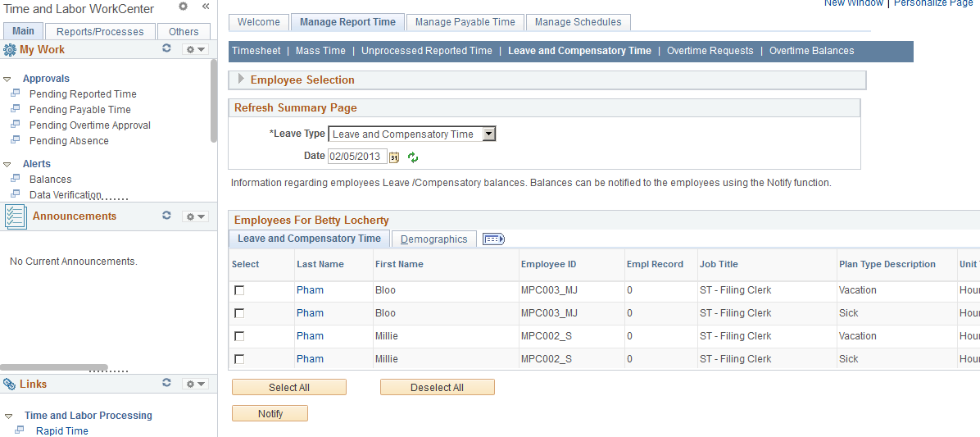Image resolution: width=980 pixels, height=437 pixels.
Task: Collapse the Approvals tree group
Action: coord(7,80)
